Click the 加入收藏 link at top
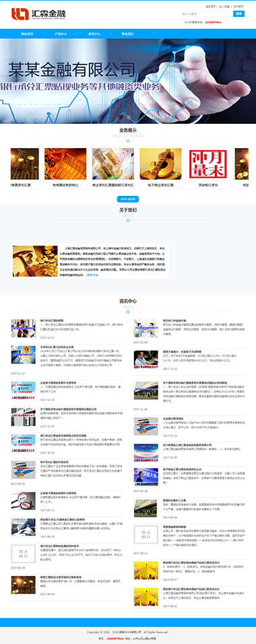The height and width of the screenshot is (644, 256). tap(224, 7)
